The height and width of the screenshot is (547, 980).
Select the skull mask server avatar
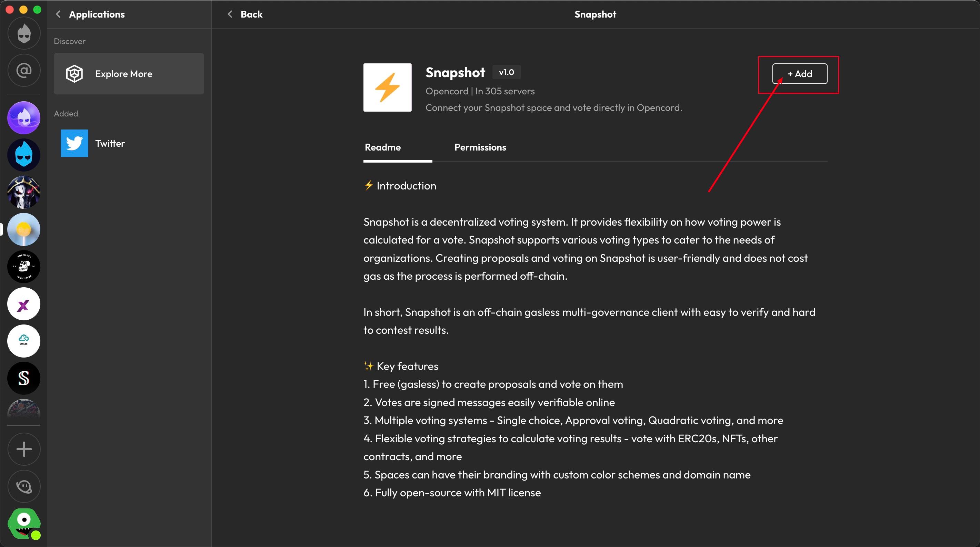pyautogui.click(x=24, y=192)
